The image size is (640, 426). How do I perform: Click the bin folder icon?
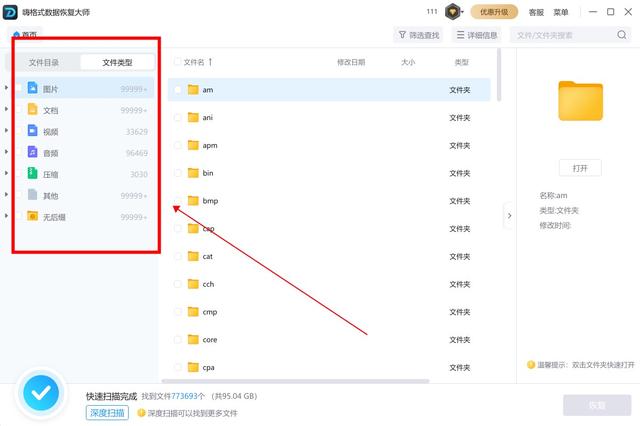(193, 173)
